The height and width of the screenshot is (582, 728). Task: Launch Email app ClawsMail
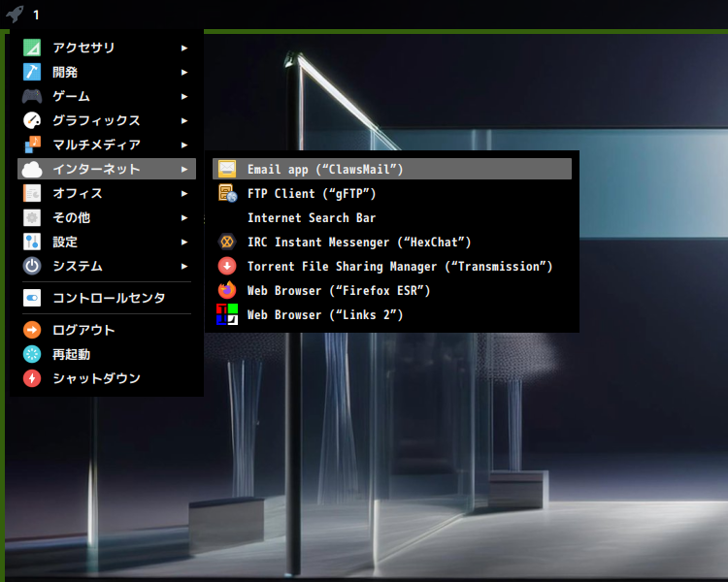click(x=392, y=169)
